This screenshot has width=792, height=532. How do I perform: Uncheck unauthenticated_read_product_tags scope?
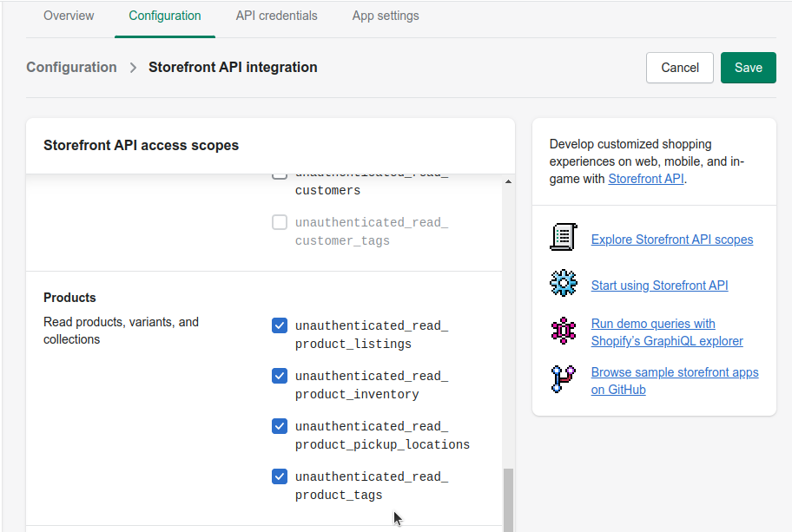(x=280, y=476)
